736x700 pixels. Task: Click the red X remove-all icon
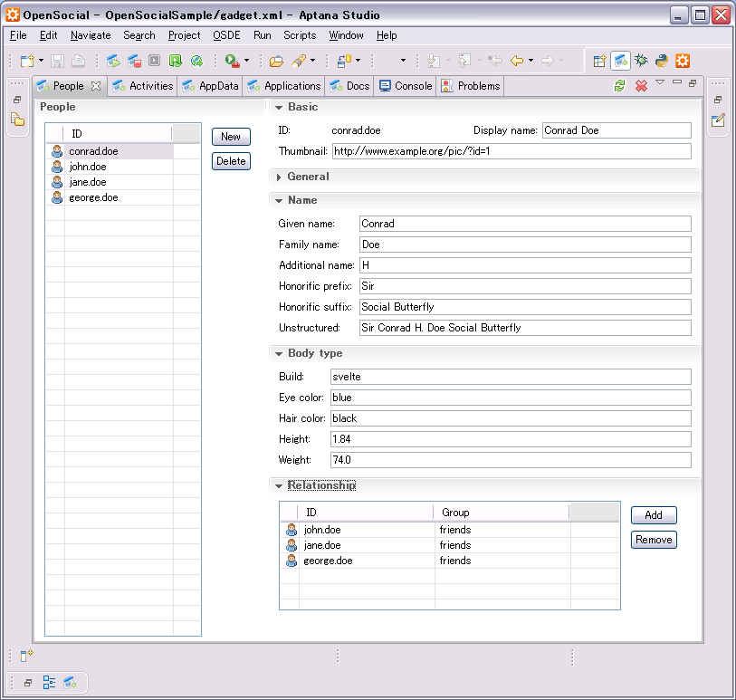coord(641,85)
